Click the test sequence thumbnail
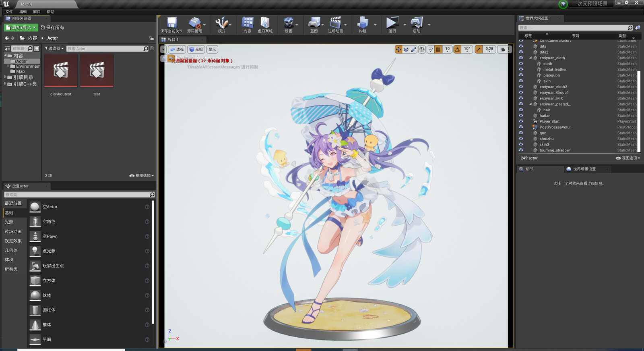644x351 pixels. [97, 71]
